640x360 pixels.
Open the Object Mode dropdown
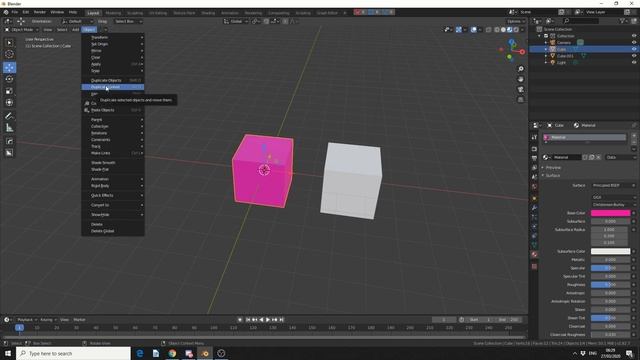click(x=22, y=30)
